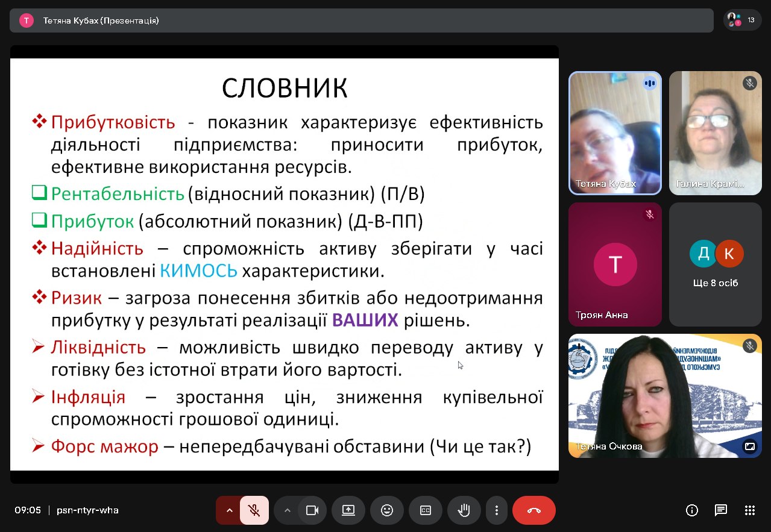Click the Тетяна Кубах presentation header avatar

27,20
